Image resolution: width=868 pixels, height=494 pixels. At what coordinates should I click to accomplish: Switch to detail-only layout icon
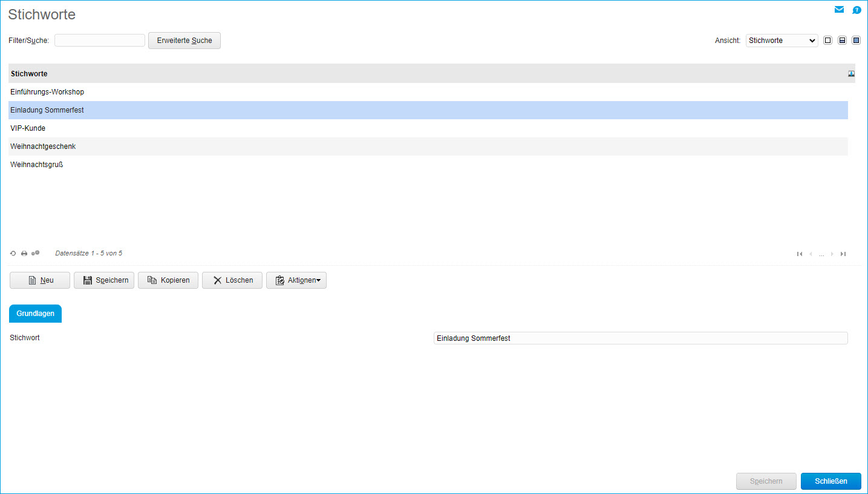[856, 41]
